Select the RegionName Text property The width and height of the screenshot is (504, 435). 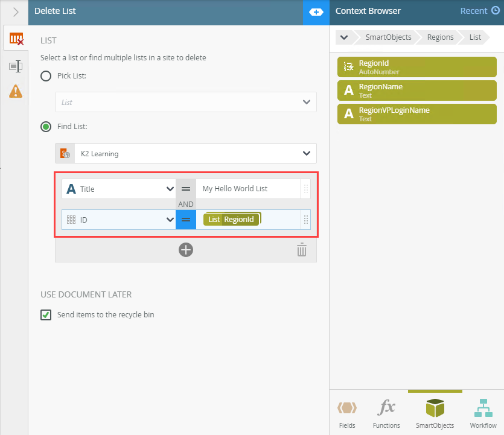(417, 90)
